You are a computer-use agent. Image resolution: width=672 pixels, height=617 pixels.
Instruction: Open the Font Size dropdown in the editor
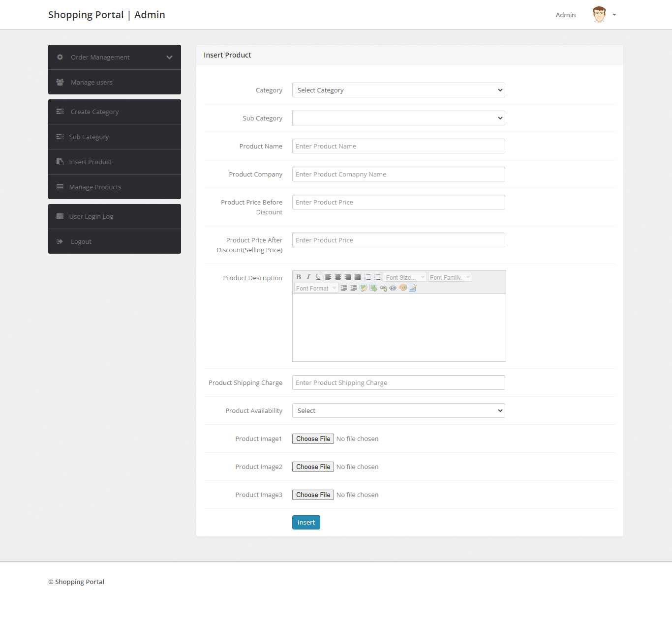click(x=404, y=277)
